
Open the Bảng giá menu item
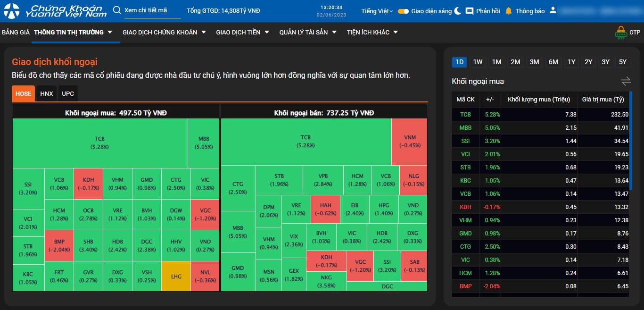point(16,32)
